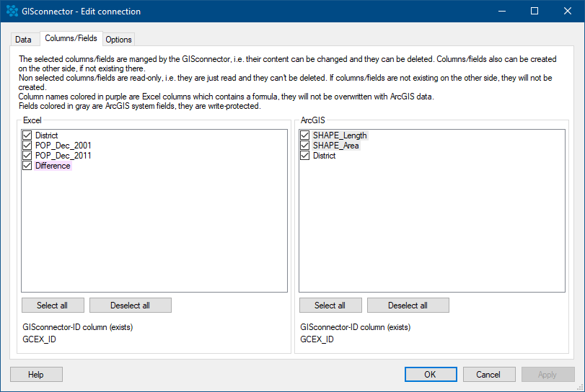Image resolution: width=585 pixels, height=392 pixels.
Task: Select the SHAPE_Area field name
Action: 335,146
